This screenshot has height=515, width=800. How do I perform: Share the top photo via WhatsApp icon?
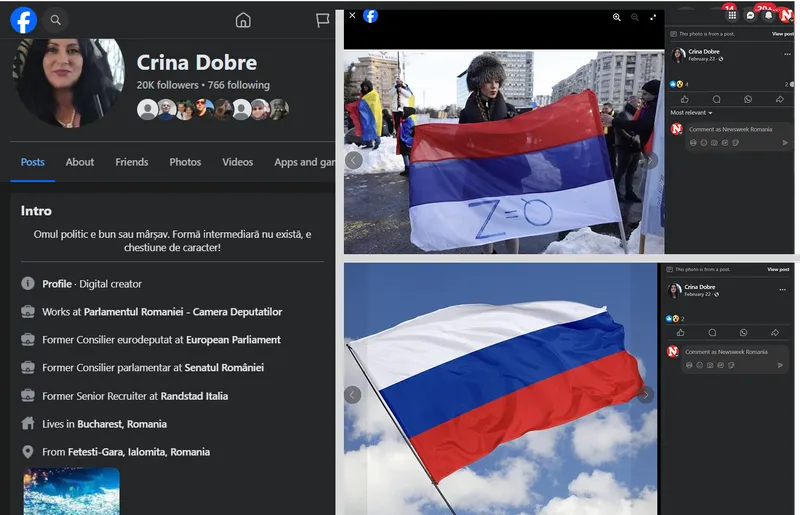(747, 99)
